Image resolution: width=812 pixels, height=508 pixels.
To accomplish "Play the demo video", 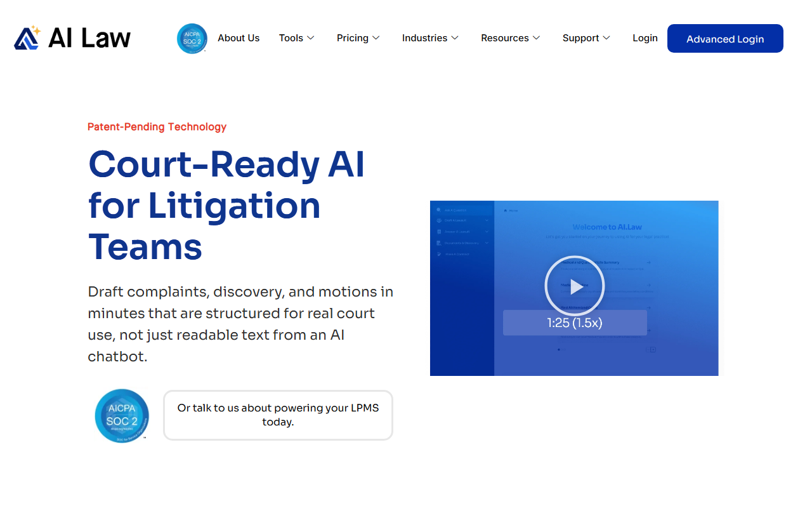I will tap(575, 286).
